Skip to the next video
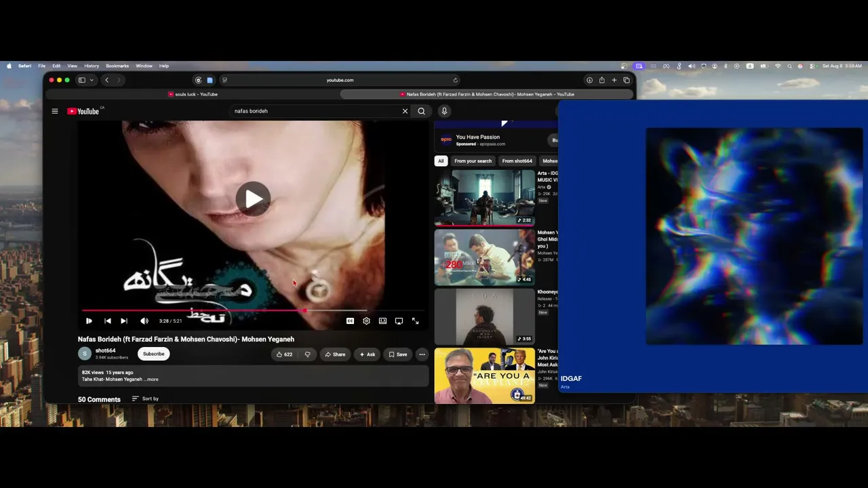The image size is (868, 488). 123,321
